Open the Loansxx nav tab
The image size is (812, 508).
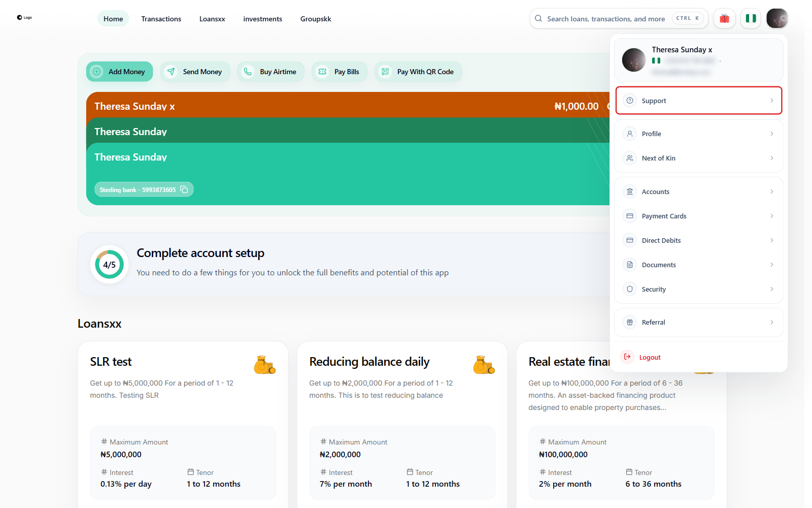coord(212,19)
